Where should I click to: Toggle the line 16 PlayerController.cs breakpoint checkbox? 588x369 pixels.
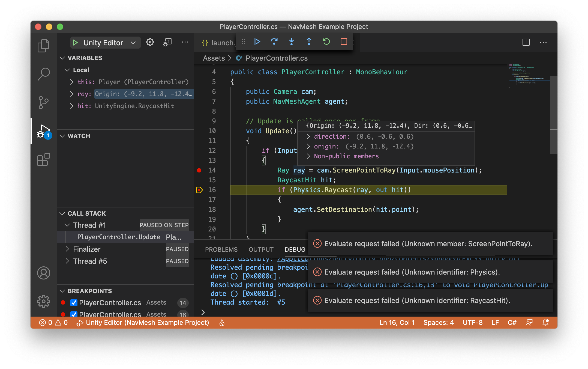(74, 314)
